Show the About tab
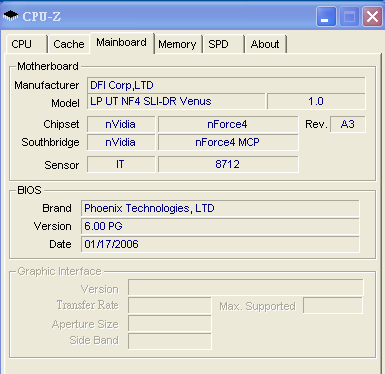The image size is (385, 374). coord(266,44)
